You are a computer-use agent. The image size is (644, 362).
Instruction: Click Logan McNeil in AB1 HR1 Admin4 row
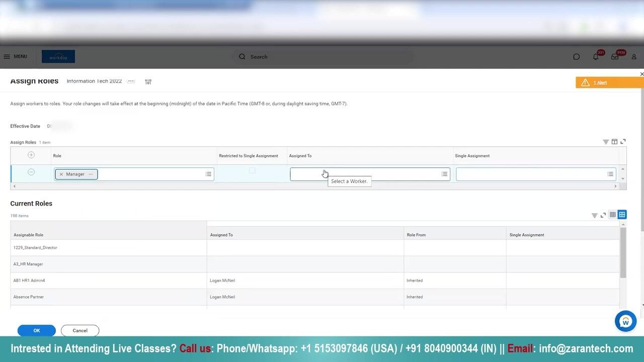point(222,281)
